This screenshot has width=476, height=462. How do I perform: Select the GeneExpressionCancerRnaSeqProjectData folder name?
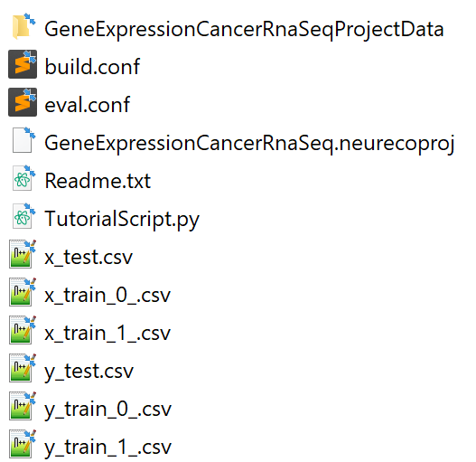coord(245,30)
